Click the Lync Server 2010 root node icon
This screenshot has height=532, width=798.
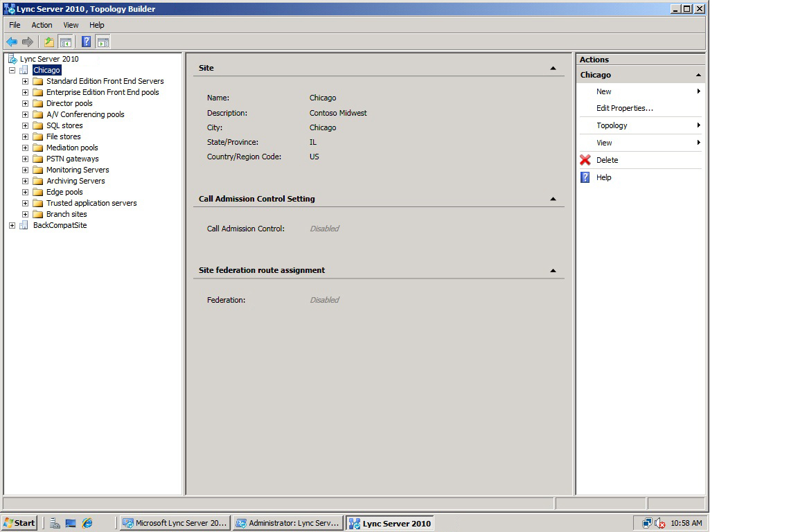(x=12, y=59)
